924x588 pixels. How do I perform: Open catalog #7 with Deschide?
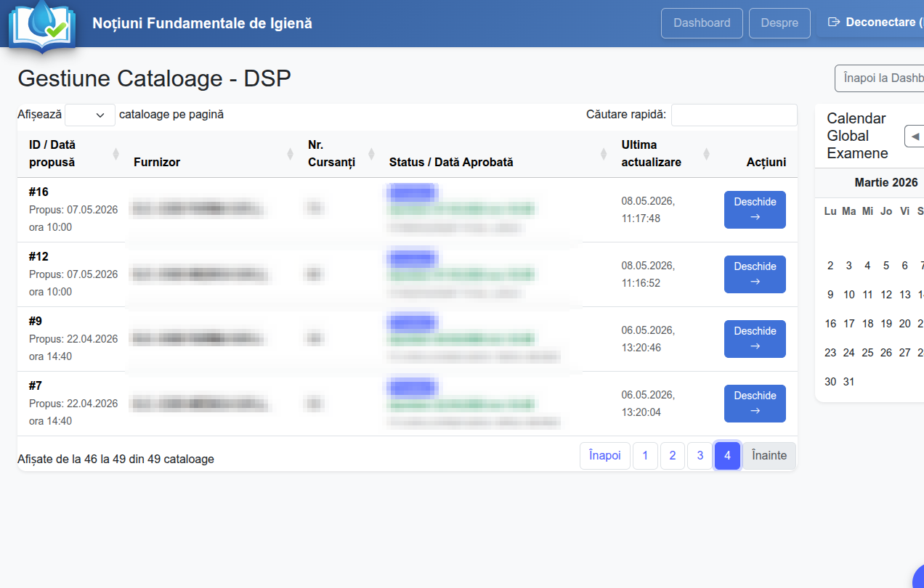coord(755,404)
